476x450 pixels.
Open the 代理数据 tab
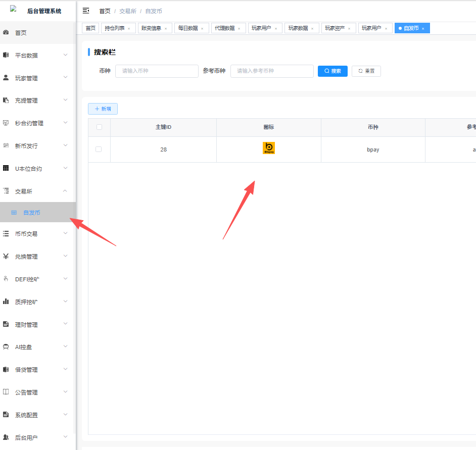[224, 28]
